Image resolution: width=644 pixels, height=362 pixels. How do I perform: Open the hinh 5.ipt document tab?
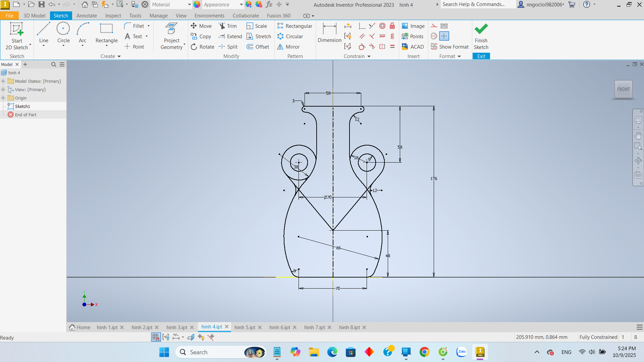click(245, 327)
